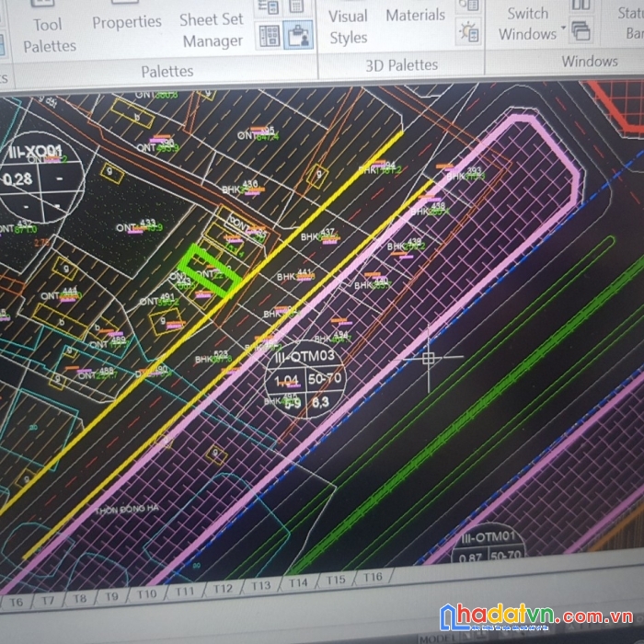Select the green highlighted rectangle in the drawing

210,270
